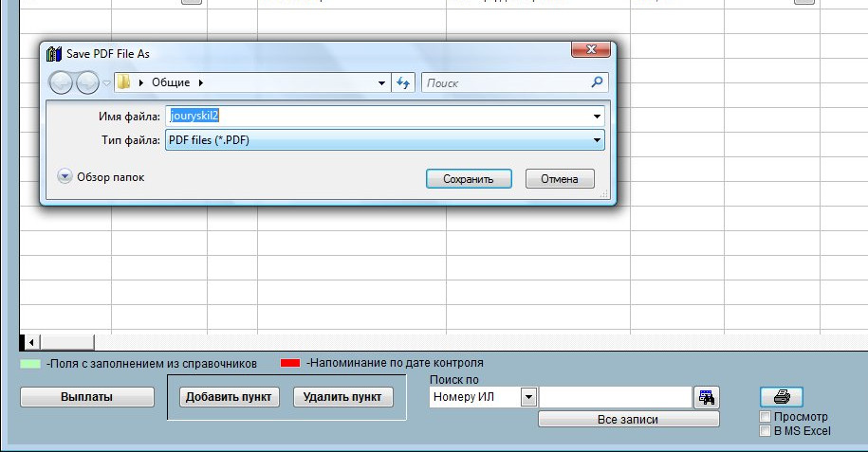Open the Тип файла PDF files combo box
This screenshot has width=868, height=452.
coord(385,140)
